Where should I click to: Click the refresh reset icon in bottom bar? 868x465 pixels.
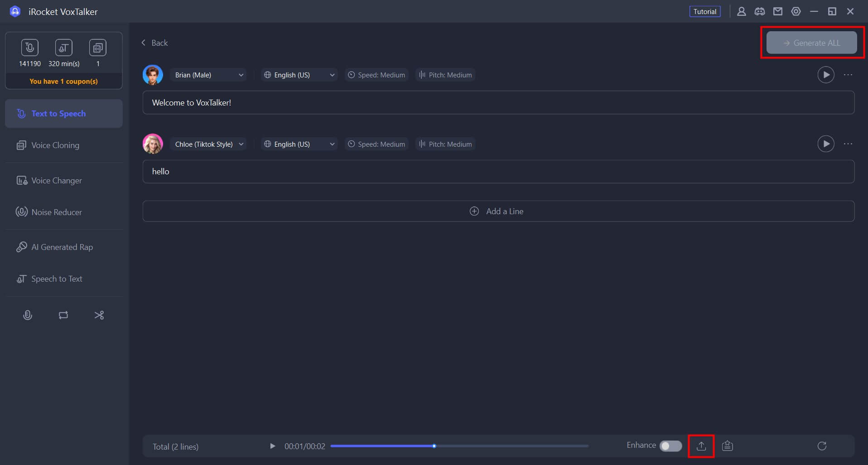click(822, 446)
